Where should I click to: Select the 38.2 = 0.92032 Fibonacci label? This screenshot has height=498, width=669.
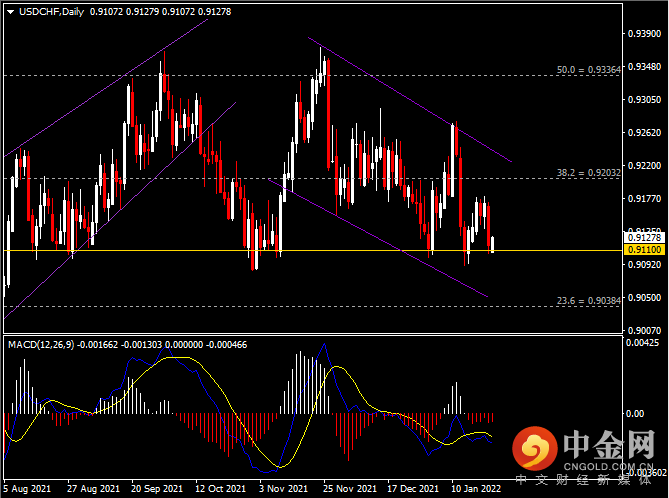tap(588, 173)
